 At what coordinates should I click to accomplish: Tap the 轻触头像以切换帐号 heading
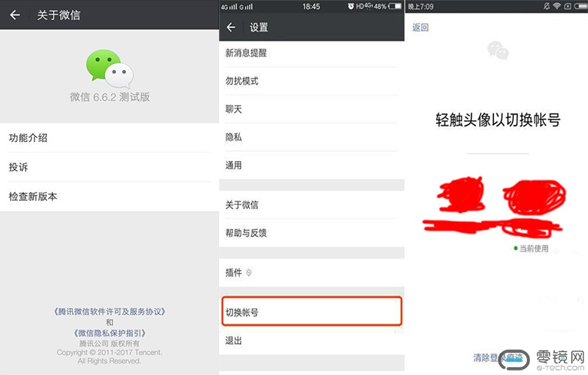point(498,120)
